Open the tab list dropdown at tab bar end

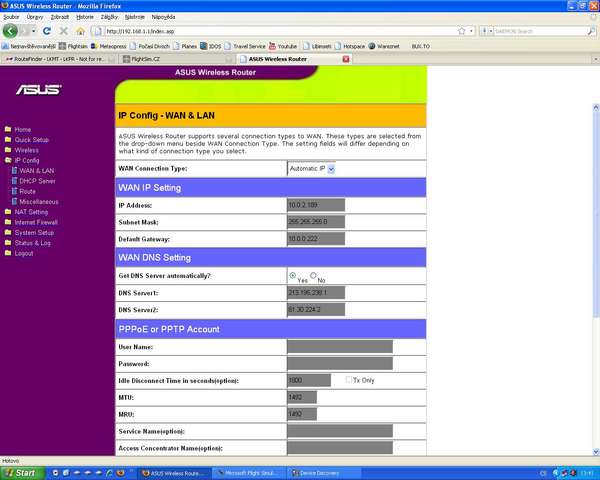595,59
